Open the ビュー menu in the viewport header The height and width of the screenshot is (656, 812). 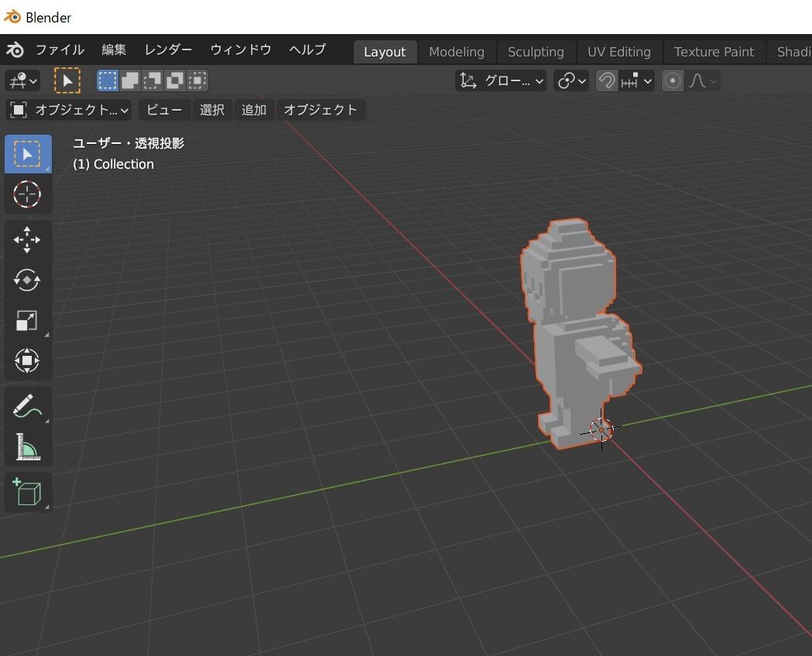[164, 110]
